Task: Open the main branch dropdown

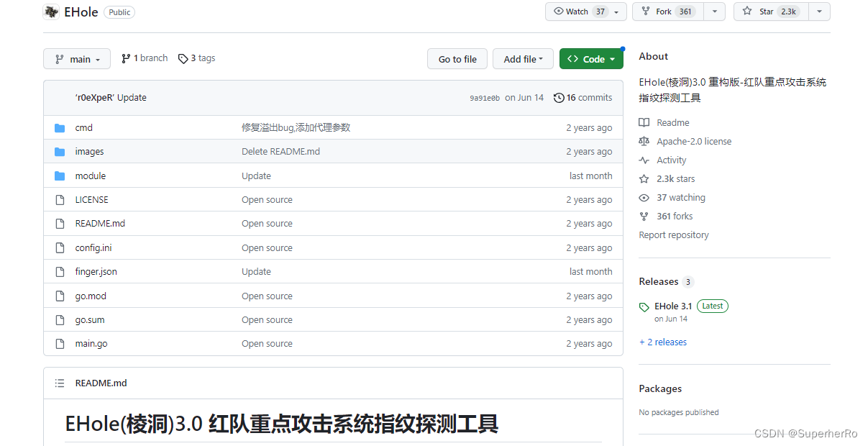Action: coord(76,58)
